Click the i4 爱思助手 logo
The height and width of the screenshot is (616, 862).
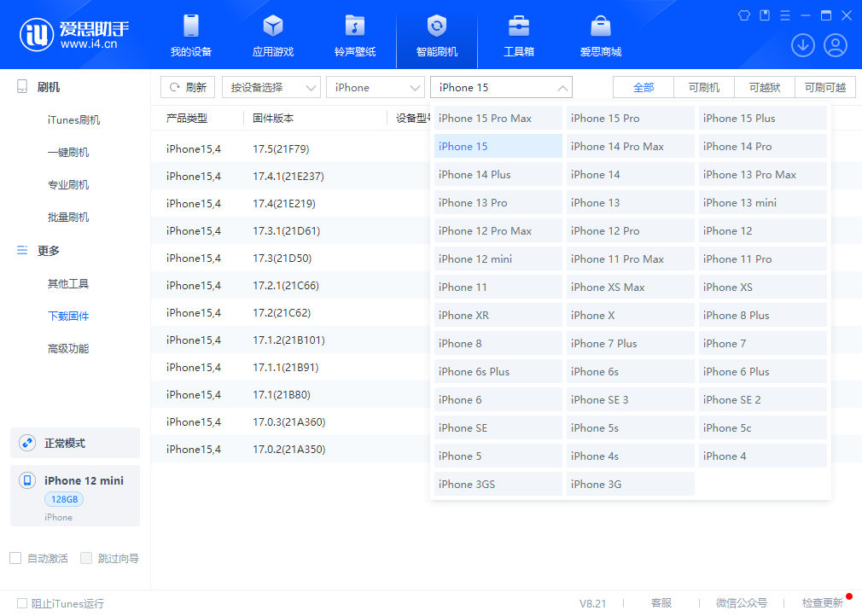(74, 34)
